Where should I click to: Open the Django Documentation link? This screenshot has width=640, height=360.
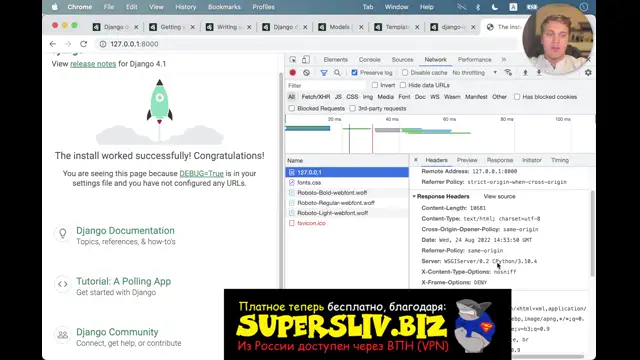125,231
